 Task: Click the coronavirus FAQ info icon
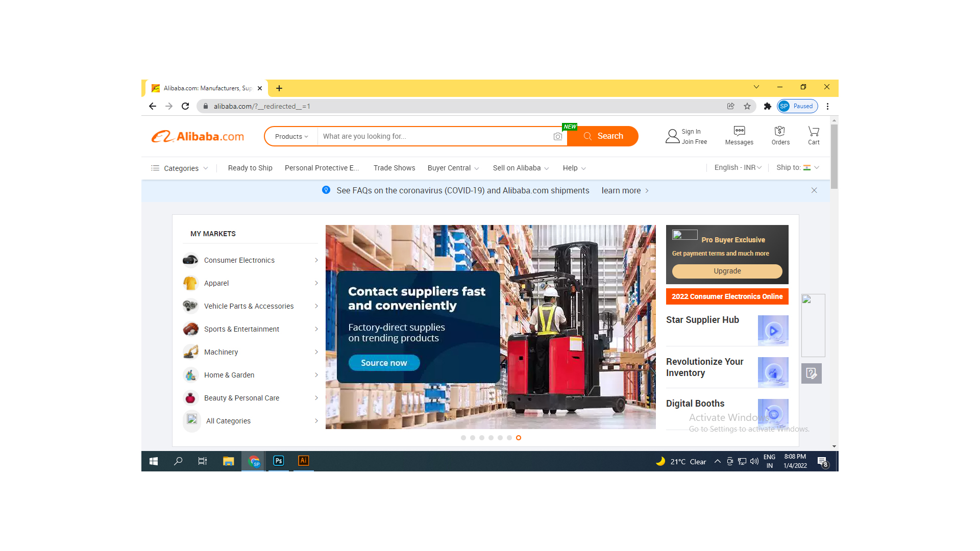(x=326, y=190)
